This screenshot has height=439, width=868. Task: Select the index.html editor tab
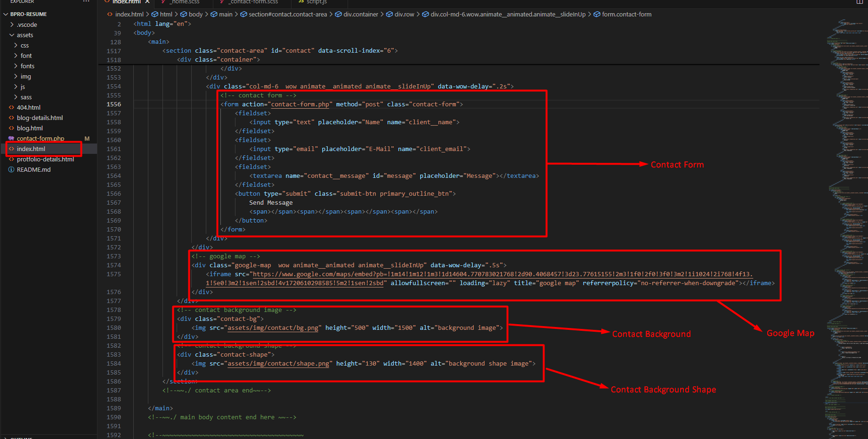(x=126, y=2)
